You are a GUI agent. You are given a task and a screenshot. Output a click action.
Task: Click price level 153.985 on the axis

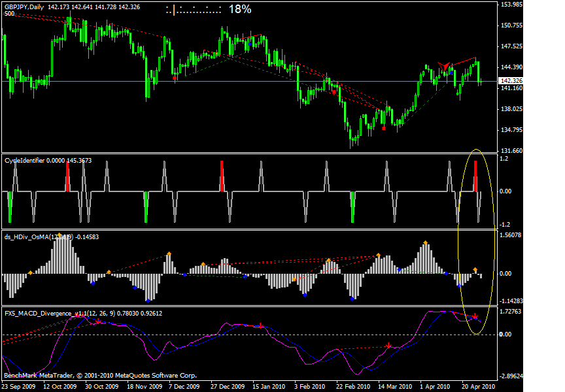tap(511, 5)
